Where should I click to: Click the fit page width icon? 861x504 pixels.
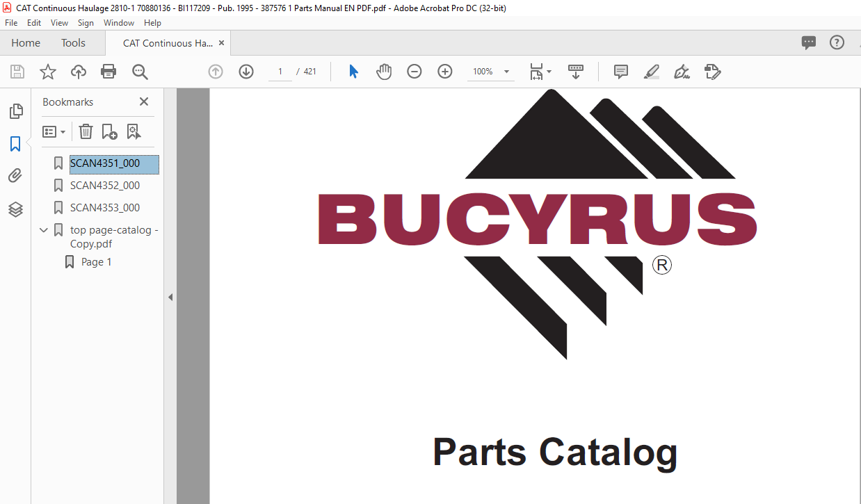(536, 72)
